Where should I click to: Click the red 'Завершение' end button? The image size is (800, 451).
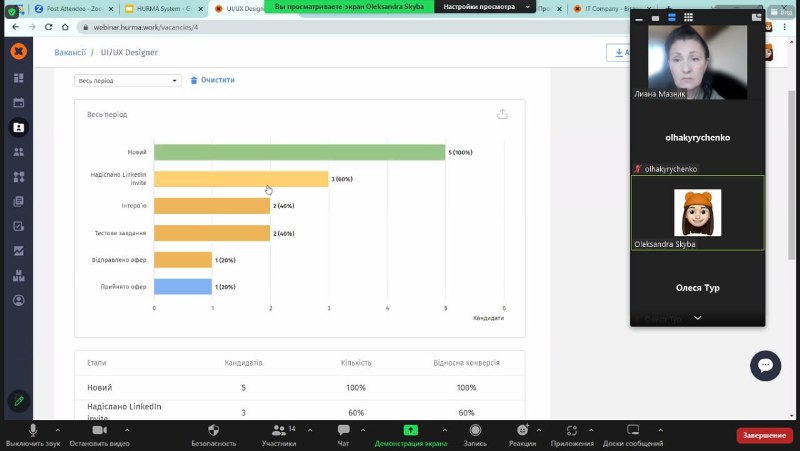(x=764, y=435)
